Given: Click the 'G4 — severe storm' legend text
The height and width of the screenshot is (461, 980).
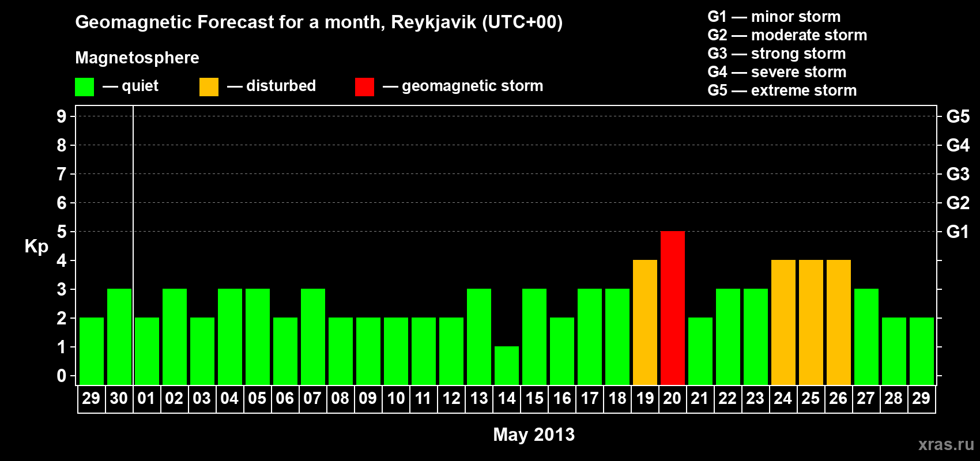Looking at the screenshot, I should (777, 72).
